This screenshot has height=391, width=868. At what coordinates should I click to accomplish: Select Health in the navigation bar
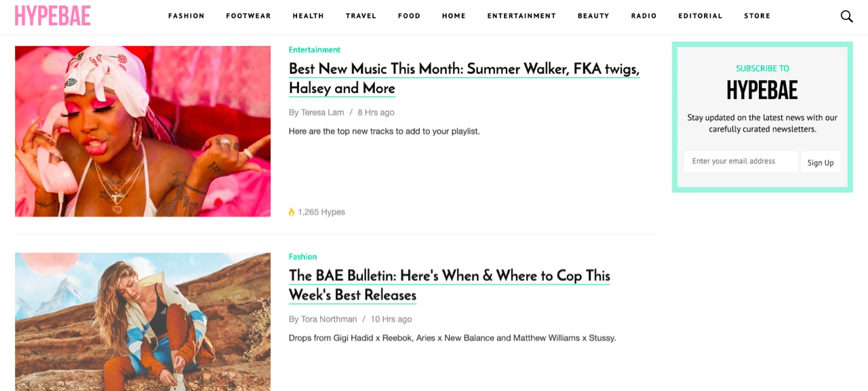[309, 16]
